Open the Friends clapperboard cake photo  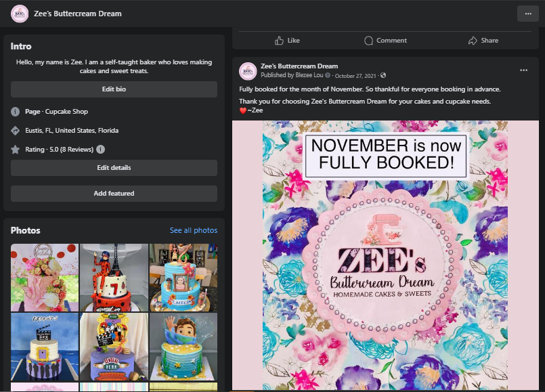coord(45,347)
